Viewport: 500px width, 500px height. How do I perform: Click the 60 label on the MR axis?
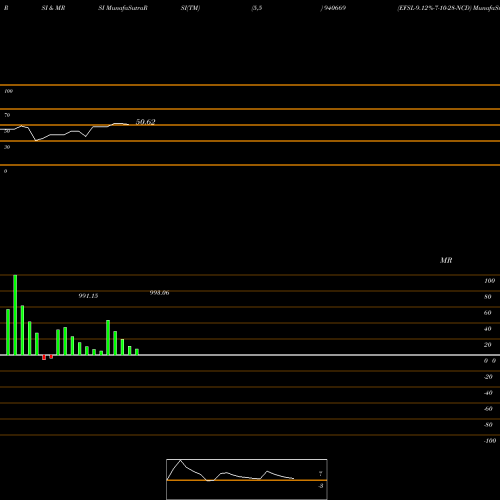tap(487, 313)
